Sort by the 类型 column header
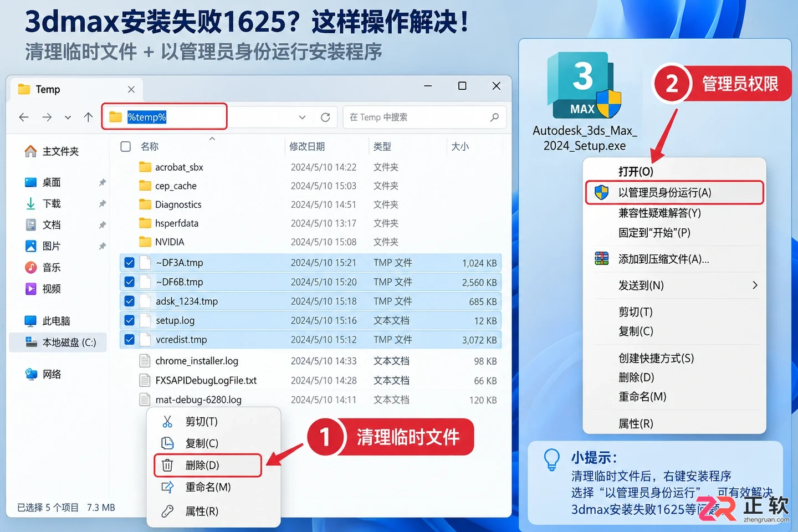 coord(382,146)
